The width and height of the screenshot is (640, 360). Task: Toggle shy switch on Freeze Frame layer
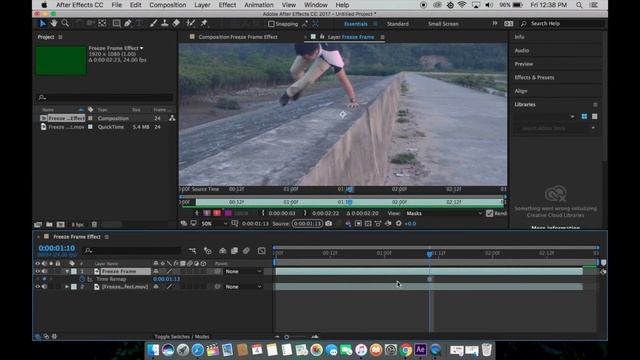156,271
